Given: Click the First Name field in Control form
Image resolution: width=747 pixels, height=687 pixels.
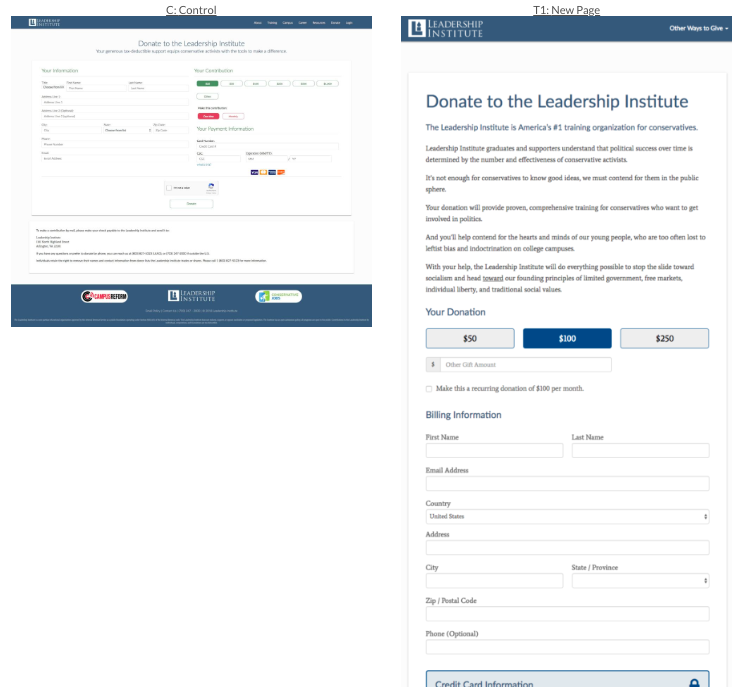Looking at the screenshot, I should [96, 88].
